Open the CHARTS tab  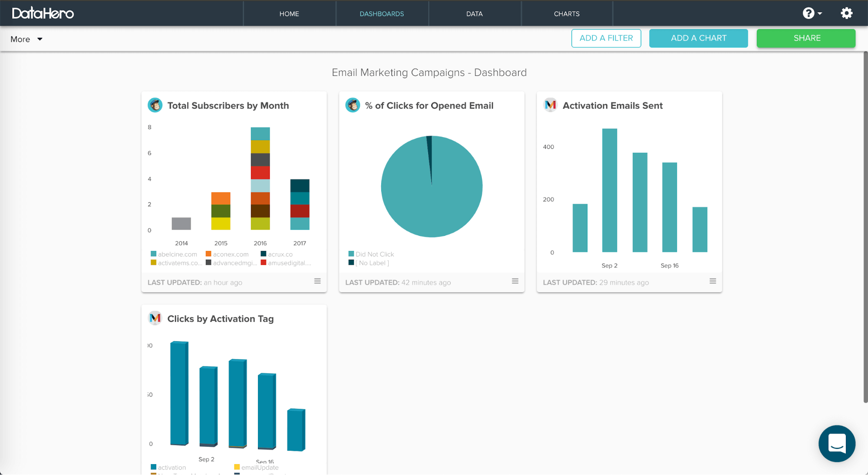(567, 13)
